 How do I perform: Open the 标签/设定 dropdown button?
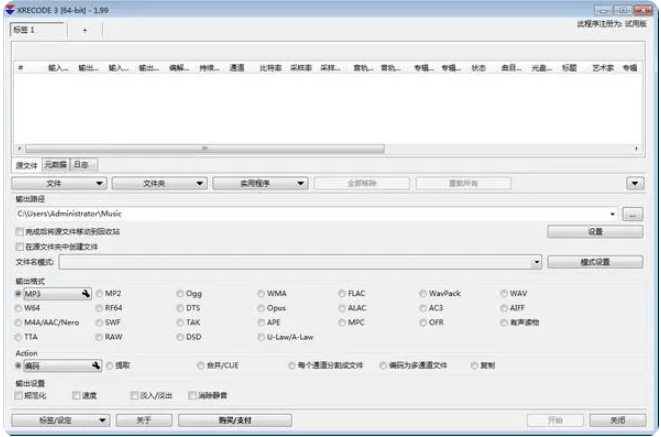coord(61,420)
